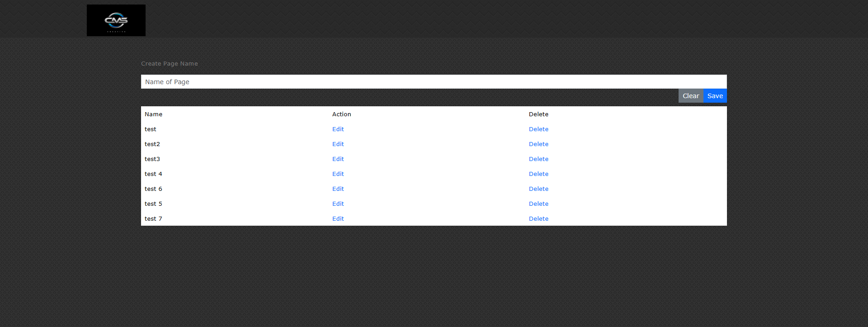Edit the test 7 page
Image resolution: width=868 pixels, height=327 pixels.
338,219
